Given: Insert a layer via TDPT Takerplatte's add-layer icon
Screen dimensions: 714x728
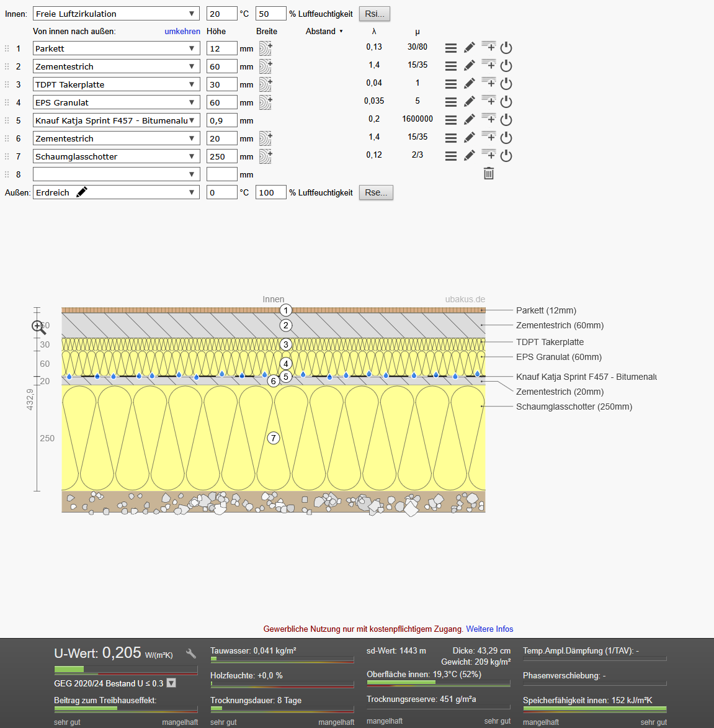Looking at the screenshot, I should coord(489,84).
